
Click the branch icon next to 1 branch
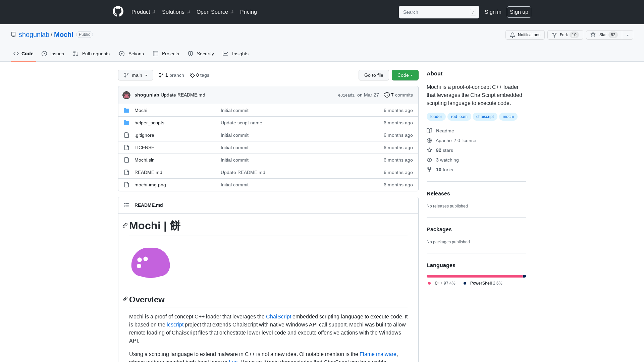[161, 75]
